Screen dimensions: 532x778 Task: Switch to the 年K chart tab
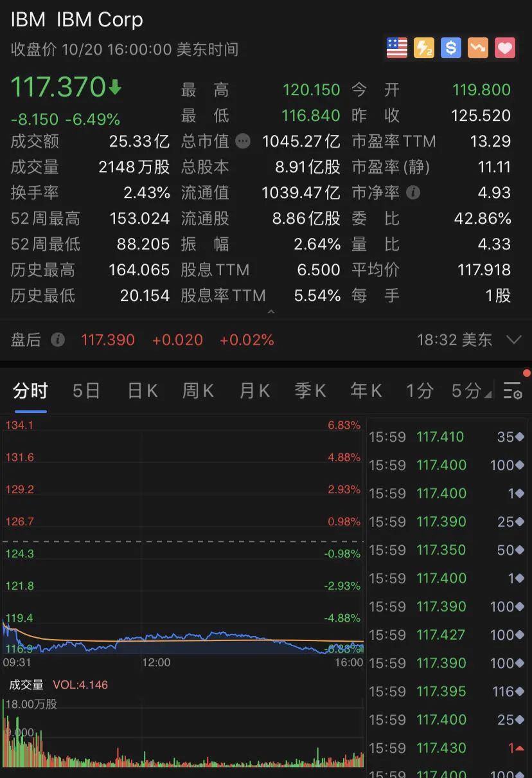[x=366, y=390]
